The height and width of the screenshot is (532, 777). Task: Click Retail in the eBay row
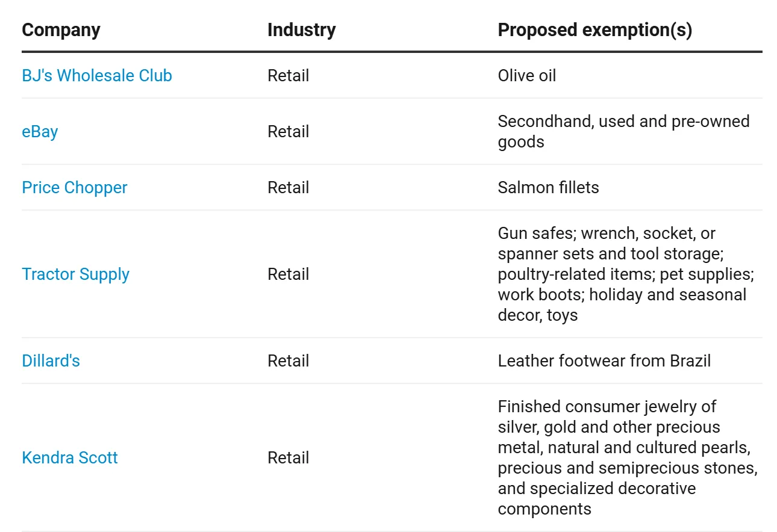point(289,132)
